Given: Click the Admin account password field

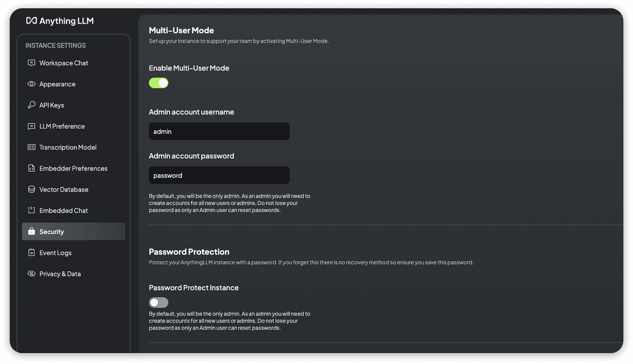Looking at the screenshot, I should point(219,175).
